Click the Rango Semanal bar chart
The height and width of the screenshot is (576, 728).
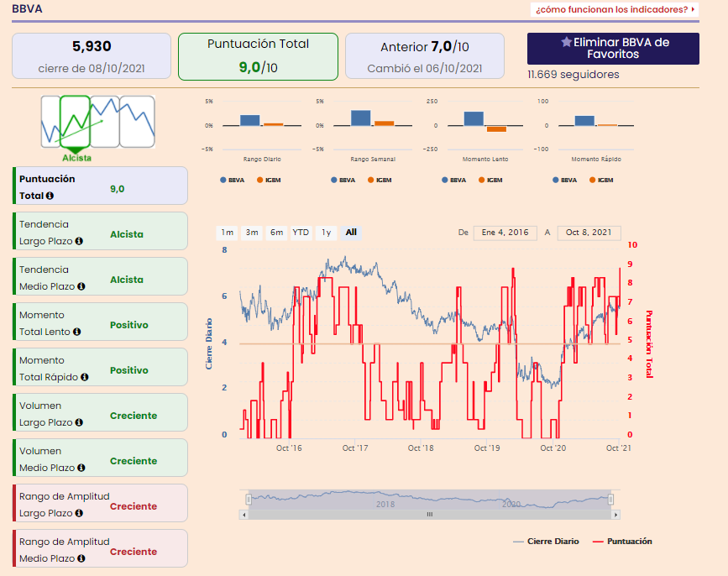(x=373, y=125)
